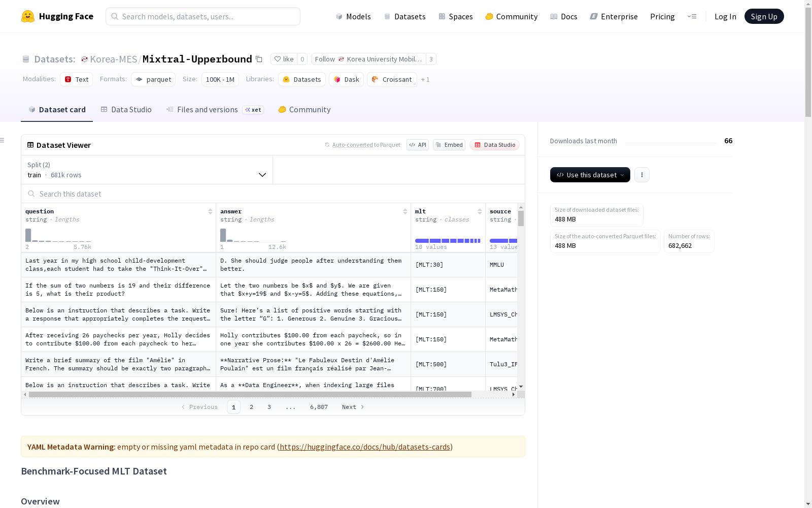The width and height of the screenshot is (812, 508).
Task: Show the +1 additional libraries
Action: point(425,79)
